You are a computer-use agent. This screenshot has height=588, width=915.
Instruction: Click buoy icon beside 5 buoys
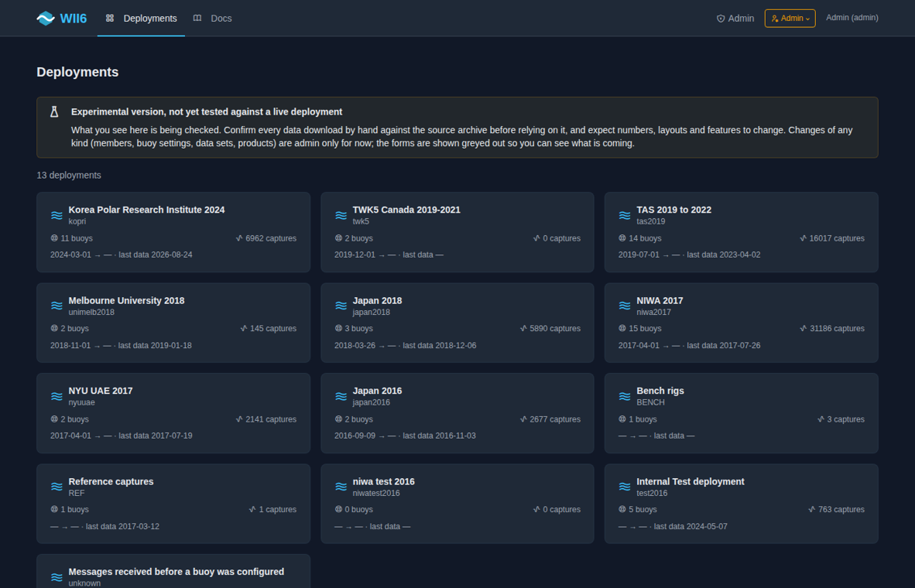coord(622,509)
